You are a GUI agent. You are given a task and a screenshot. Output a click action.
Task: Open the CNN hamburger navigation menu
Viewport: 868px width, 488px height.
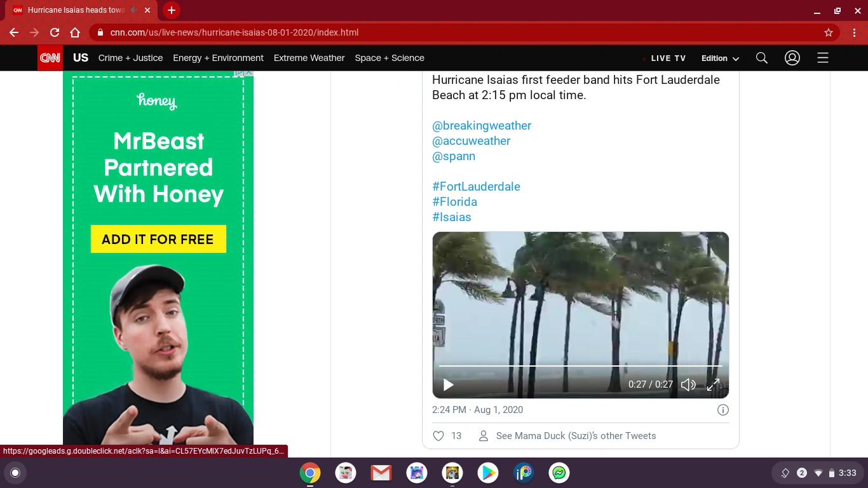tap(823, 58)
